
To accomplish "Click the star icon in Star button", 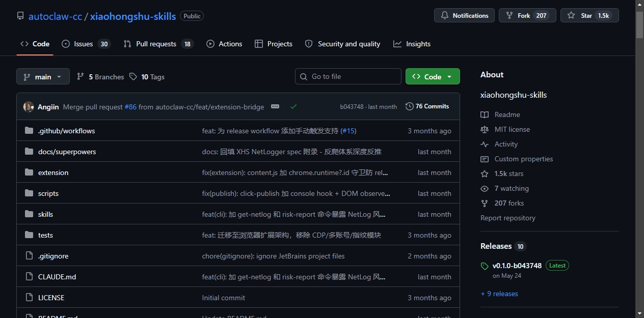I will [x=571, y=16].
